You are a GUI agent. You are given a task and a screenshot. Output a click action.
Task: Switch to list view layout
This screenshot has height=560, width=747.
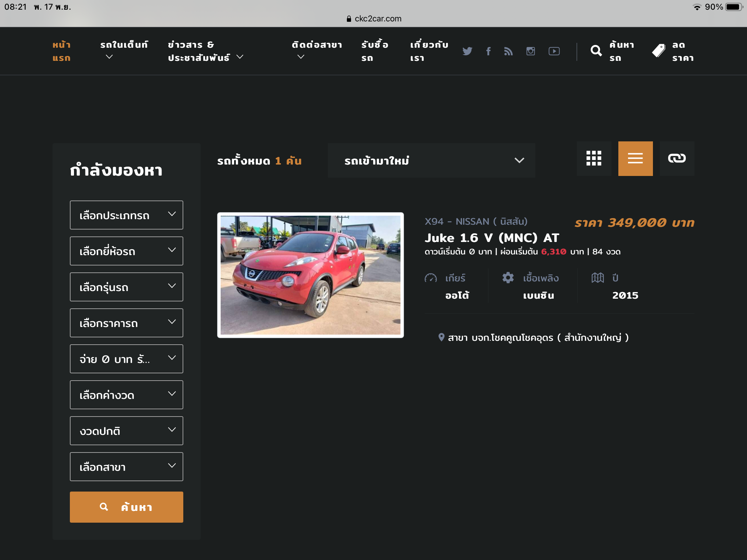coord(635,159)
